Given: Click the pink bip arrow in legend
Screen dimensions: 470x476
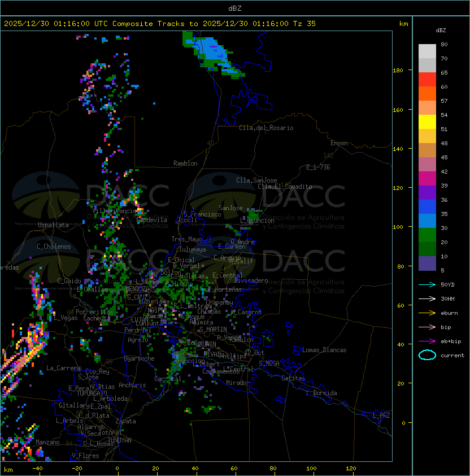Looking at the screenshot, I should (427, 327).
